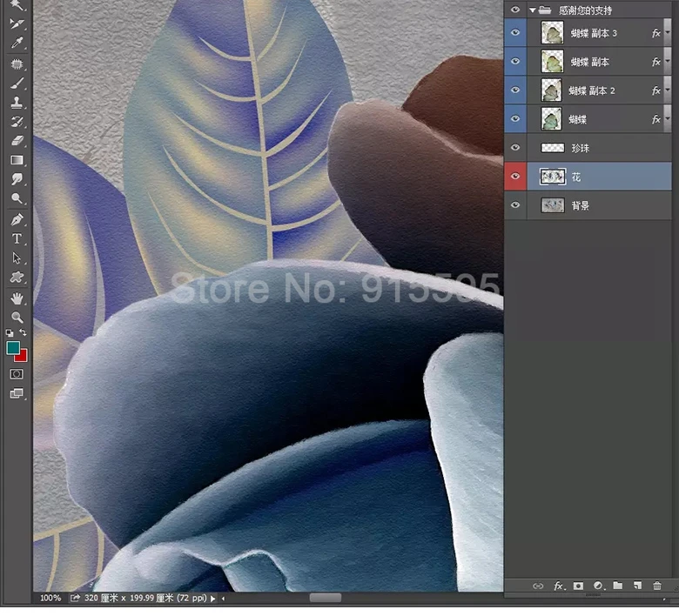Screen dimensions: 679x616
Task: Select the Eyedropper tool
Action: (17, 43)
